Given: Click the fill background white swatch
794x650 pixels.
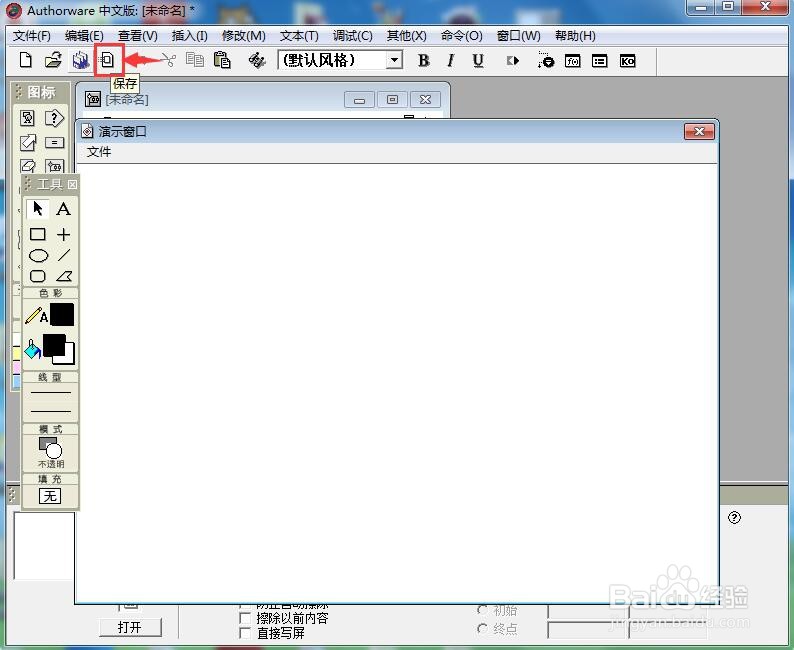Looking at the screenshot, I should tap(70, 356).
